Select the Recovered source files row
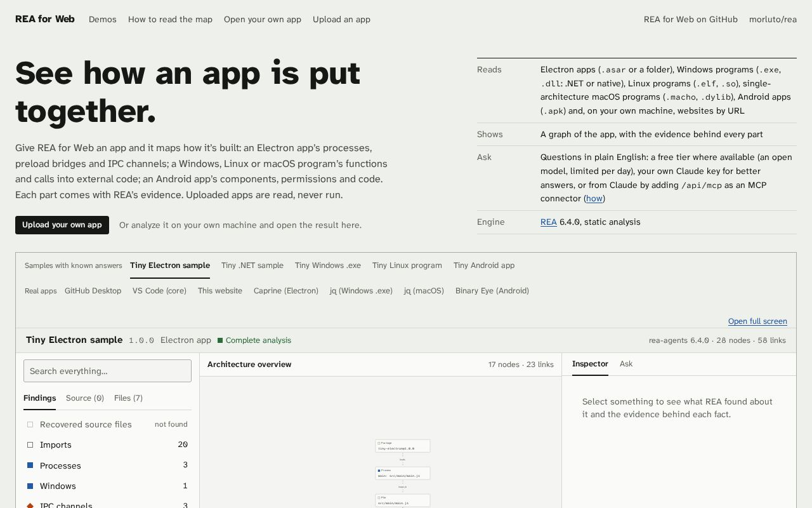 coord(107,424)
